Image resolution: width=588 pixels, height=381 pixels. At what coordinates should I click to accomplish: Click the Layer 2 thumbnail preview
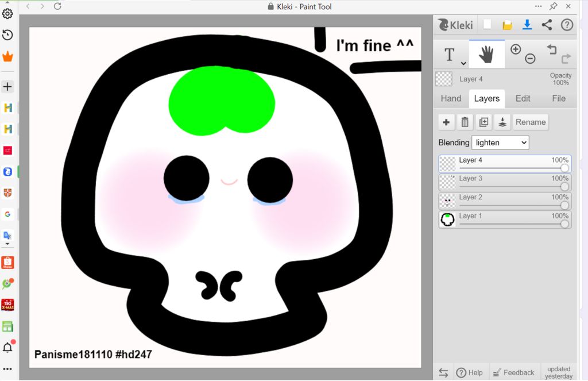(x=447, y=201)
